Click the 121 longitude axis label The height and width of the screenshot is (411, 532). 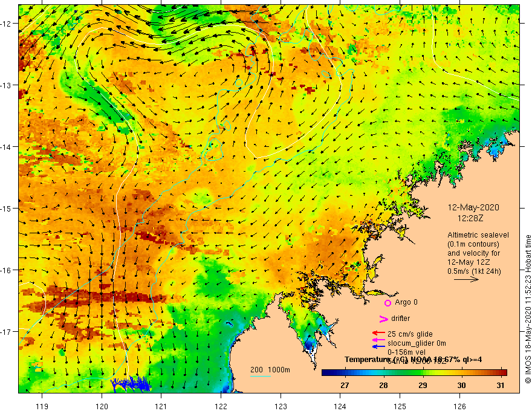(161, 406)
